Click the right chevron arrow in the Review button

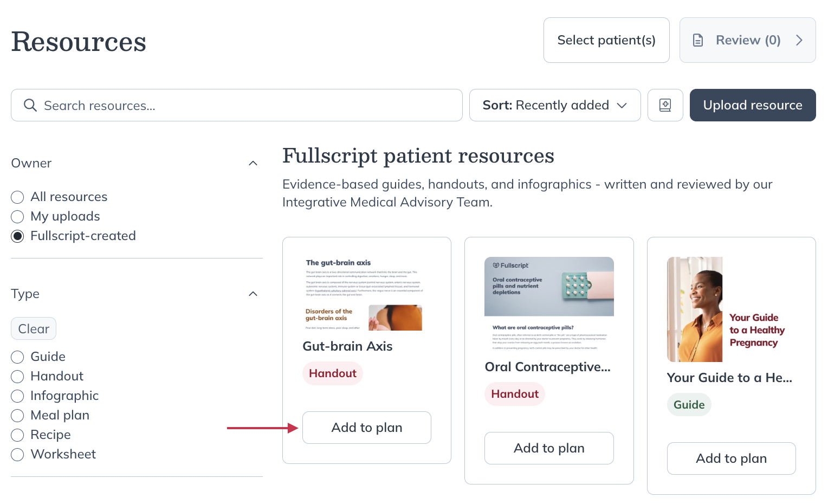tap(799, 40)
